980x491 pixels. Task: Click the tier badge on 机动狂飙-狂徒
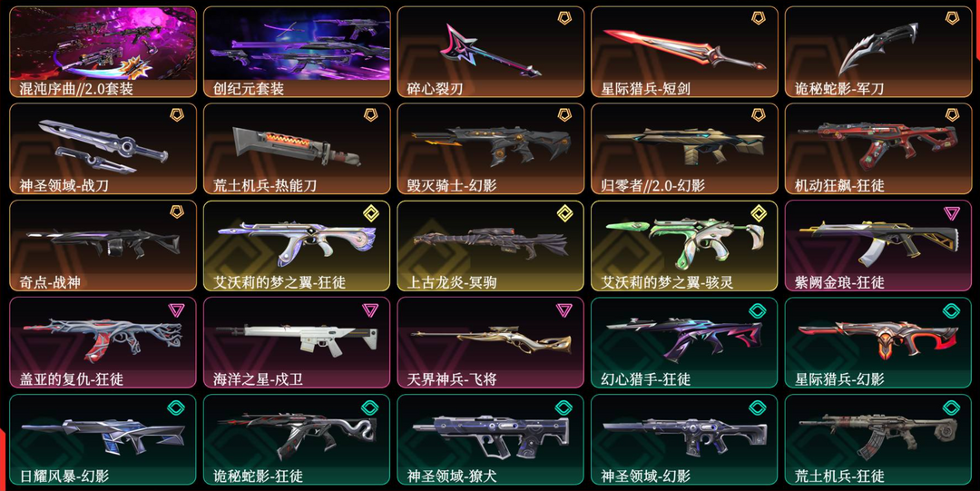point(952,115)
